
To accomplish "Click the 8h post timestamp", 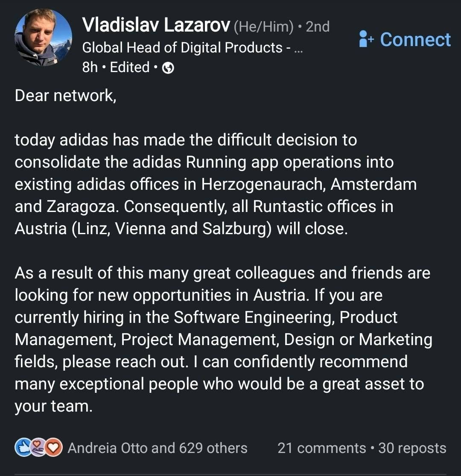I will [x=90, y=67].
